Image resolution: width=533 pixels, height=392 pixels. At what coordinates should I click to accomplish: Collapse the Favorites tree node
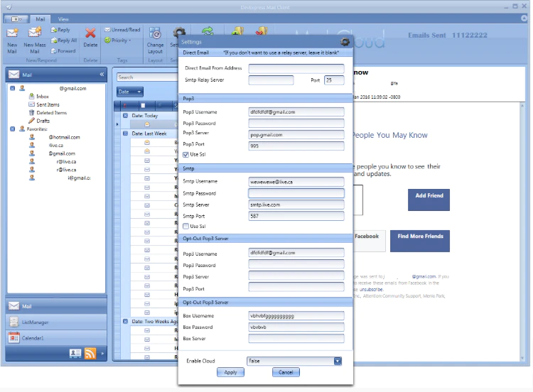13,129
